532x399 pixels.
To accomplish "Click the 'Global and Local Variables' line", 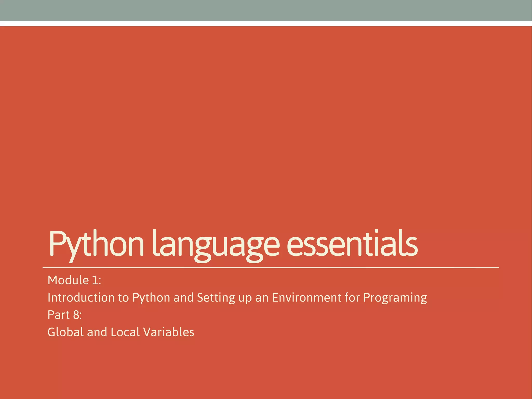I will (x=121, y=332).
